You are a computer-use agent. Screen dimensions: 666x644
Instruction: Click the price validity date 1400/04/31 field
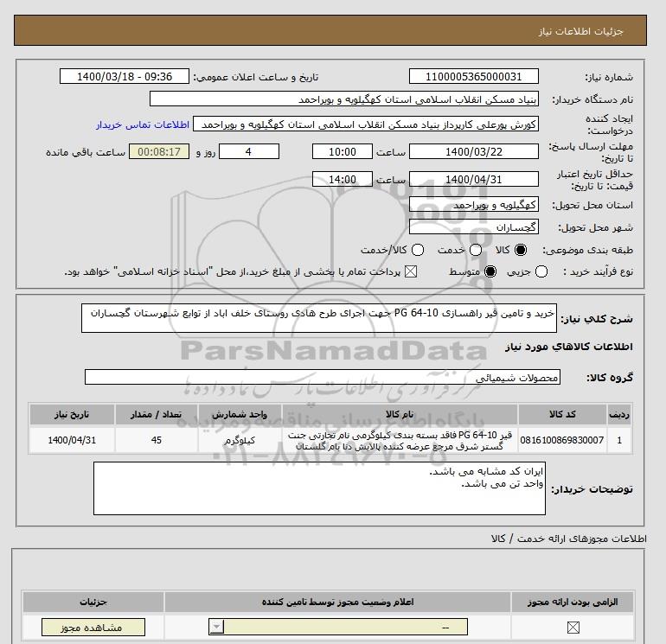coord(474,179)
